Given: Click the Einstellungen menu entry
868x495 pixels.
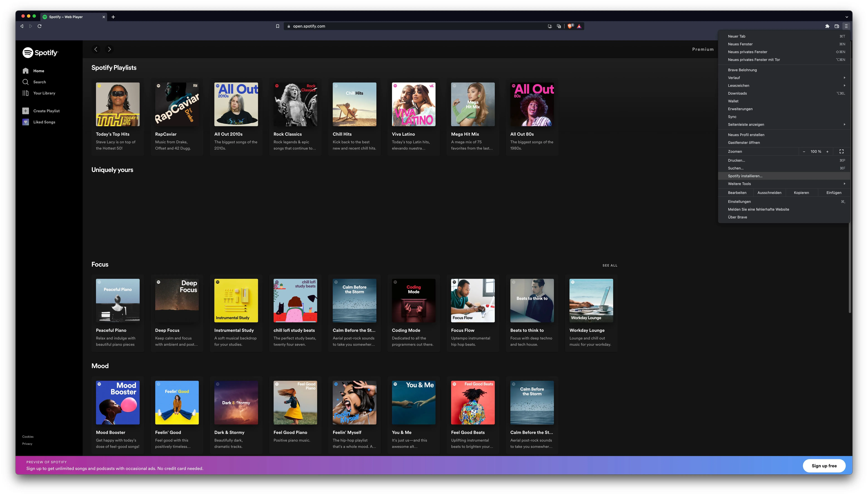Looking at the screenshot, I should (739, 201).
